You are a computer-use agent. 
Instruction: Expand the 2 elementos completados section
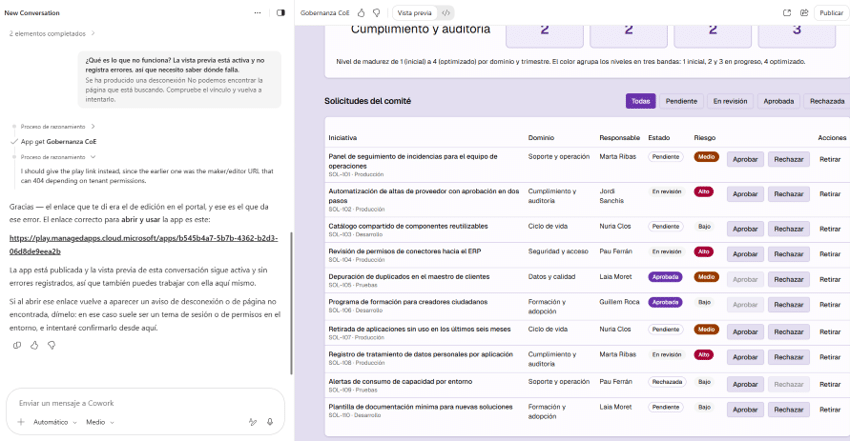click(x=52, y=33)
